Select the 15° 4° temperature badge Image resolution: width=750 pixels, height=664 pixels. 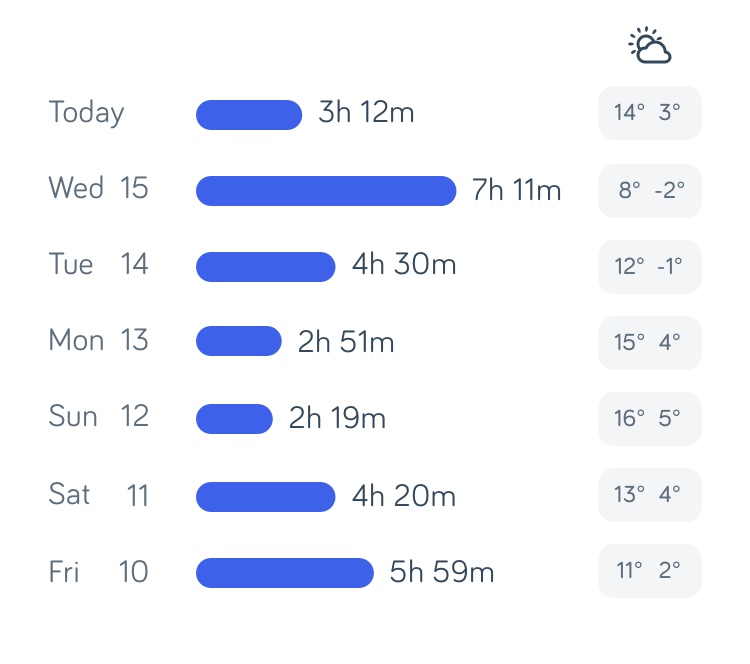[x=650, y=343]
